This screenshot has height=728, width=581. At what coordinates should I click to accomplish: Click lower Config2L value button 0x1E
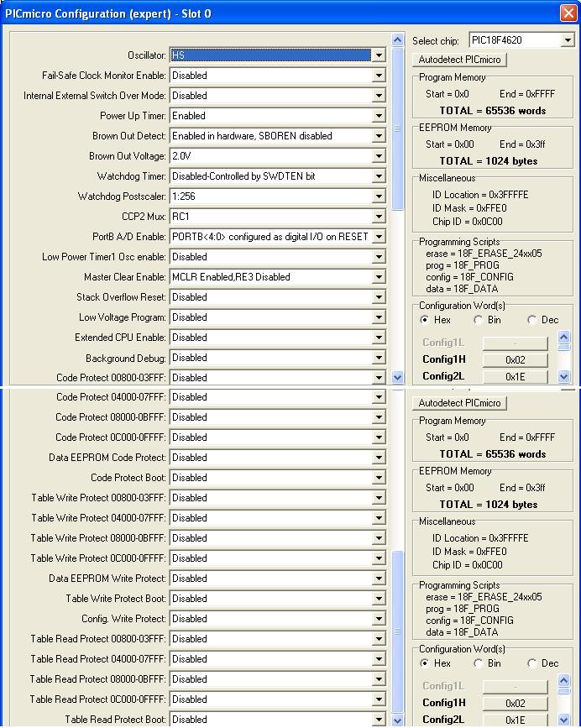(516, 720)
